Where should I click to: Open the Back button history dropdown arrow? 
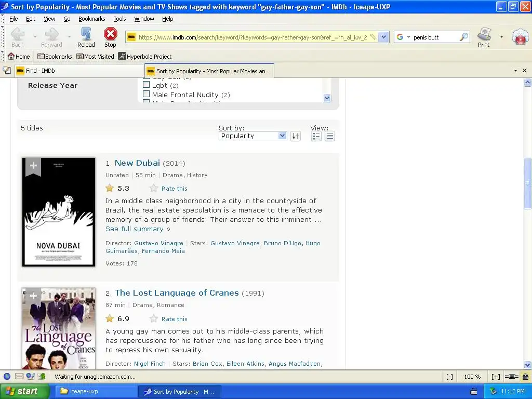tap(35, 37)
